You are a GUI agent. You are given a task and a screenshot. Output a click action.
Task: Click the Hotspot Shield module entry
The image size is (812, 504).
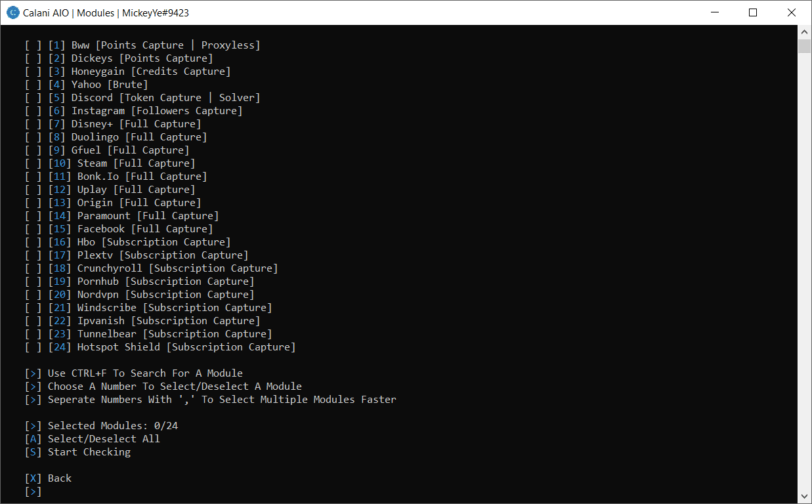click(x=186, y=347)
